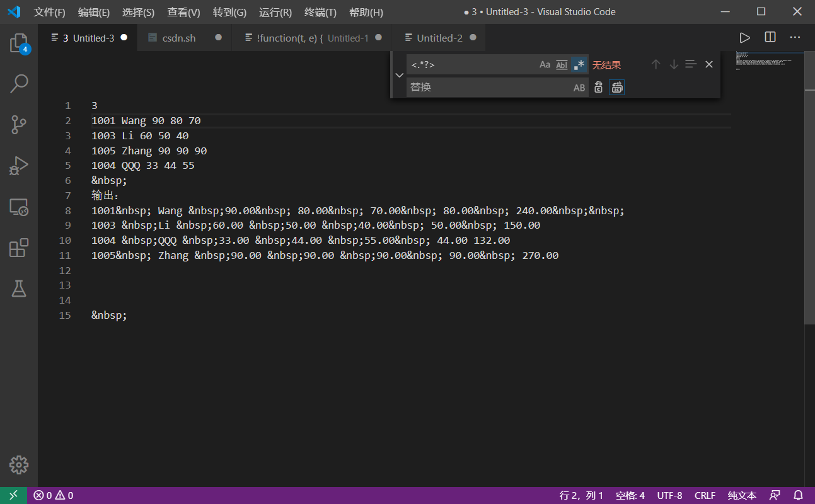Viewport: 815px width, 504px height.
Task: Click the VS Code logo icon
Action: click(x=13, y=12)
